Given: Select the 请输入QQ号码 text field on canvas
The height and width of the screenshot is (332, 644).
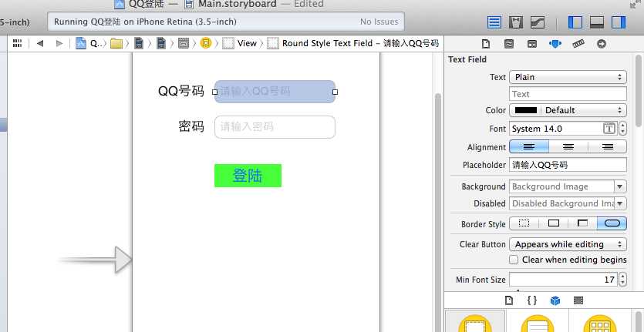Looking at the screenshot, I should [275, 92].
